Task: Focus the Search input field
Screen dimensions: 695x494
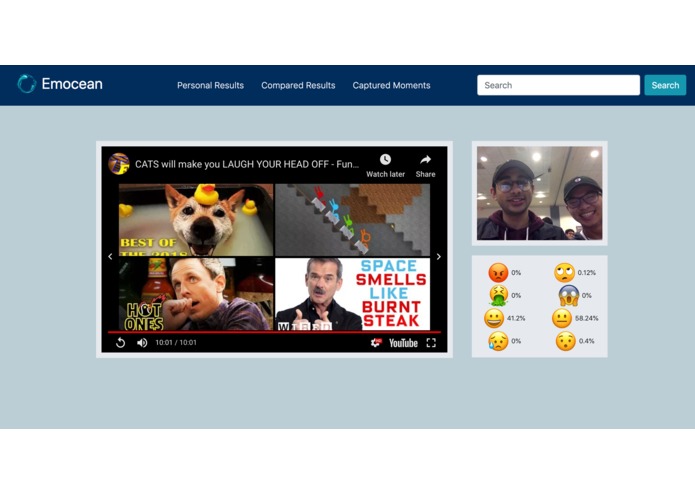Action: pyautogui.click(x=558, y=85)
